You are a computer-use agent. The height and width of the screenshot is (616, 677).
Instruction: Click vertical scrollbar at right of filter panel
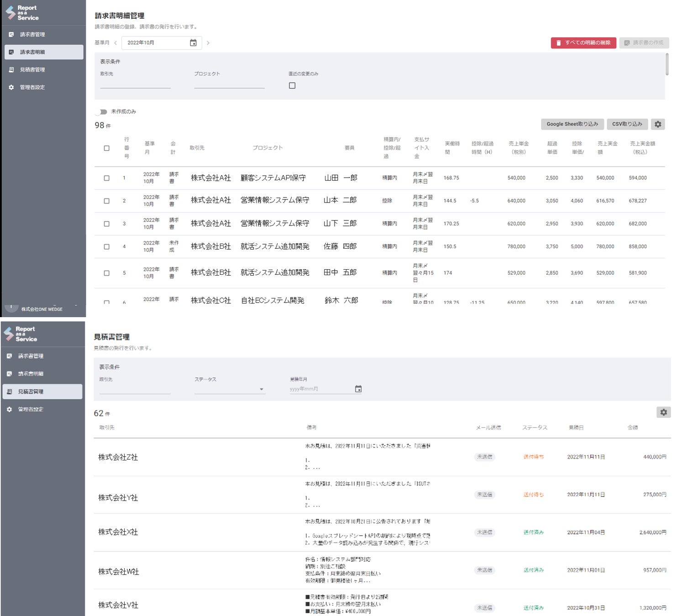[x=667, y=64]
